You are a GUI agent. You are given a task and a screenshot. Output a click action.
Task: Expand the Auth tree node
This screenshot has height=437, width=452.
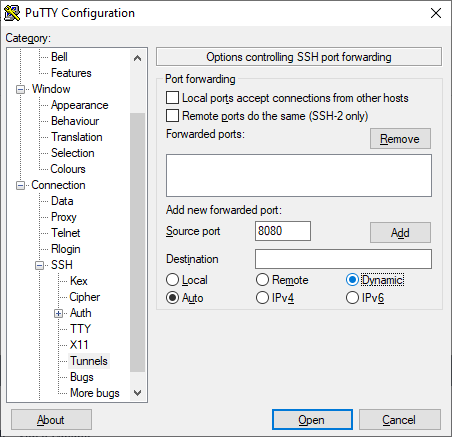[58, 313]
